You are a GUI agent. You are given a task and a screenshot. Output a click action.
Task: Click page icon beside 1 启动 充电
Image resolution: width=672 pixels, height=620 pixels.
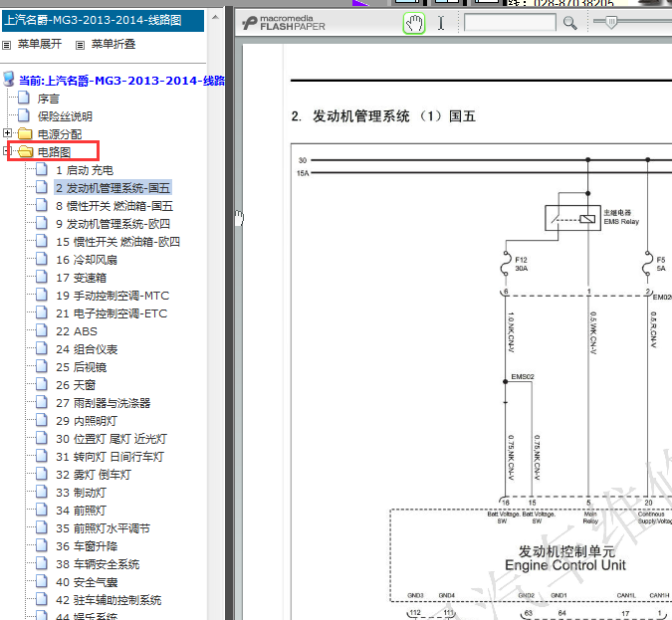(42, 169)
